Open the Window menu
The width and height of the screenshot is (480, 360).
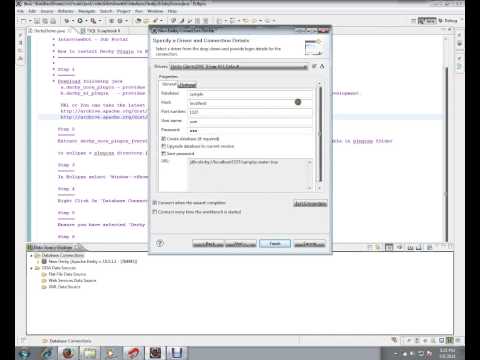click(155, 11)
